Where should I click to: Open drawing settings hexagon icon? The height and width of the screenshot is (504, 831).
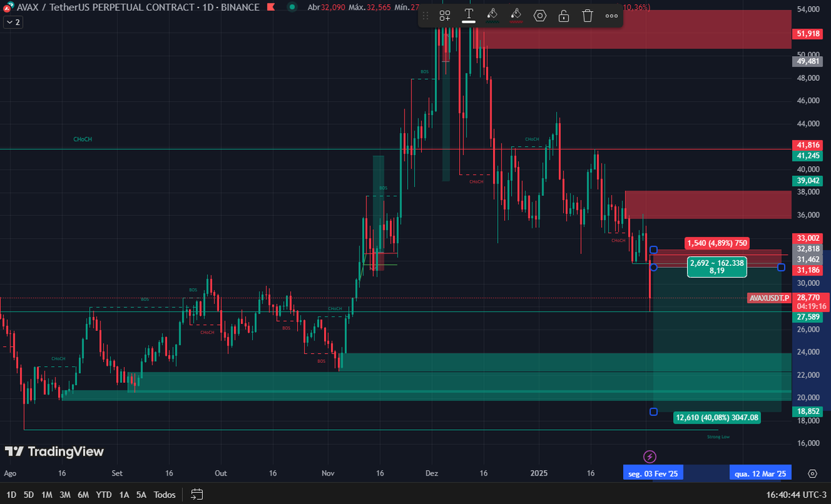(540, 15)
